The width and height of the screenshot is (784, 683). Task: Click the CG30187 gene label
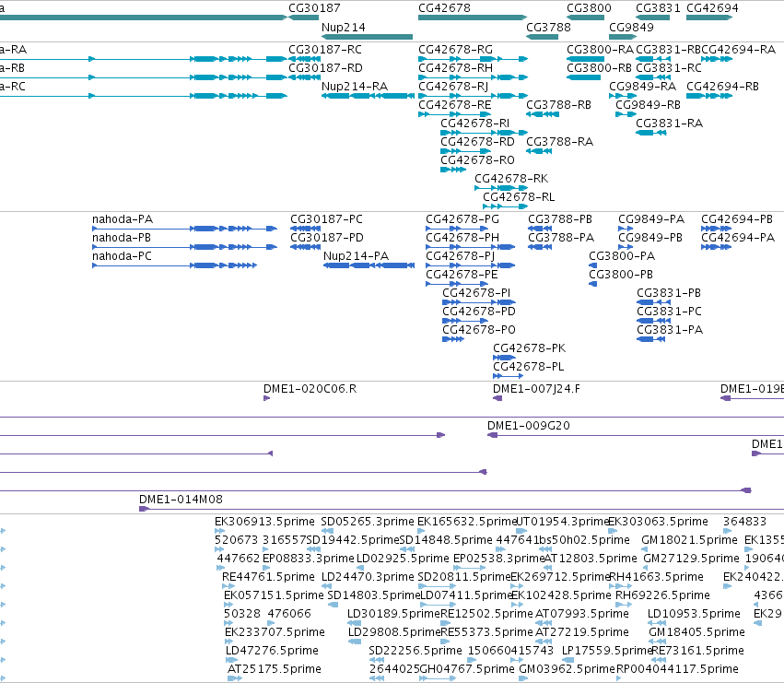coord(314,8)
